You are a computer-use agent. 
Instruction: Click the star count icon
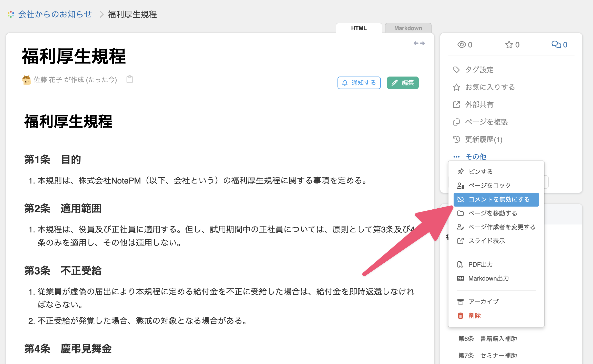click(509, 45)
